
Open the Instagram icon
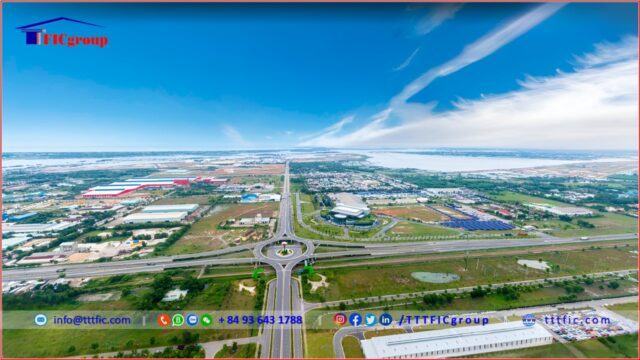click(x=340, y=319)
